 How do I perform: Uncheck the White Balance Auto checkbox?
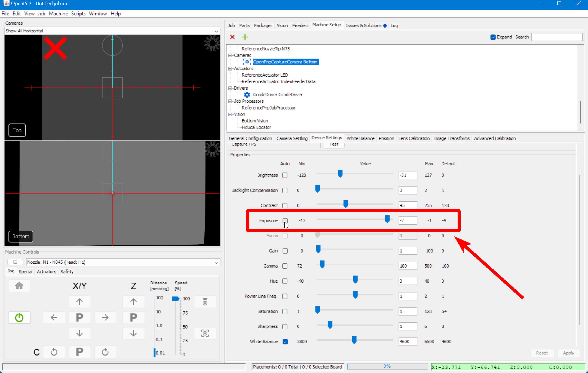click(285, 342)
